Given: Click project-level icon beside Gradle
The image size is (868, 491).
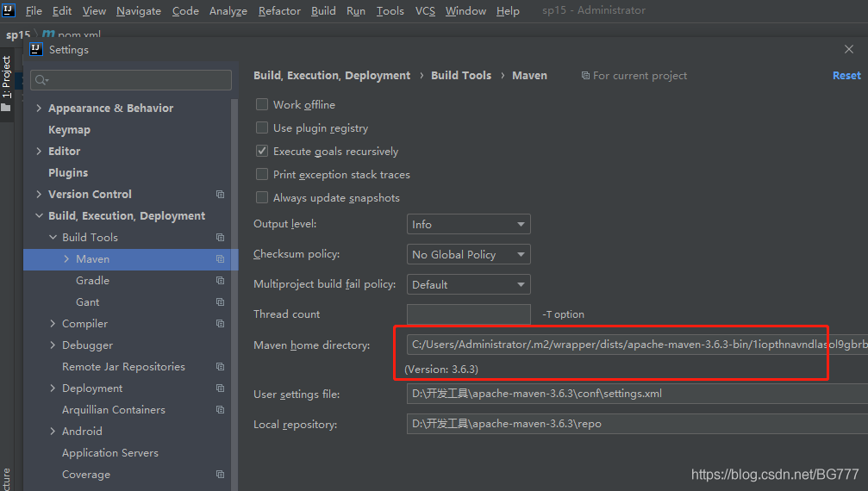Looking at the screenshot, I should tap(221, 280).
